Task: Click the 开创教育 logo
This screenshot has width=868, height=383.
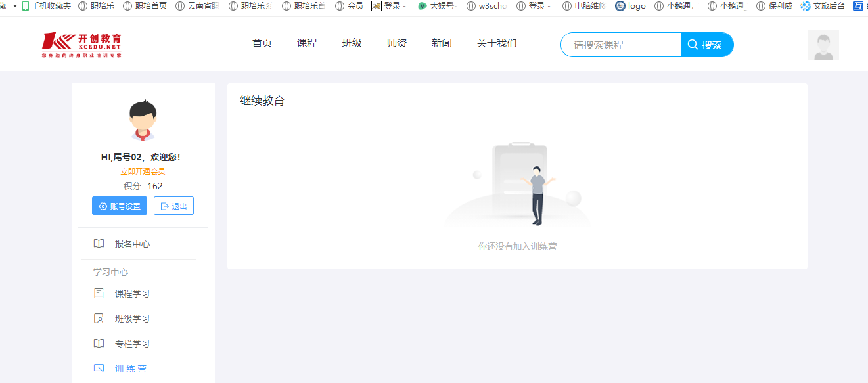Action: coord(81,45)
